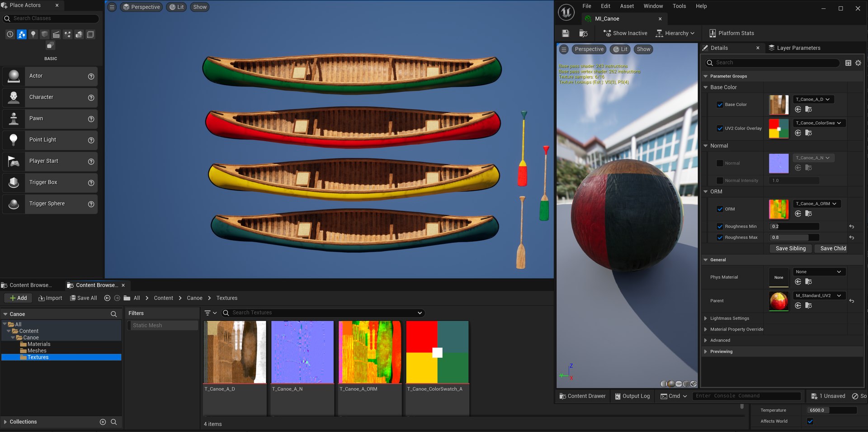868x432 pixels.
Task: Select the All Classes category icon
Action: point(50,46)
